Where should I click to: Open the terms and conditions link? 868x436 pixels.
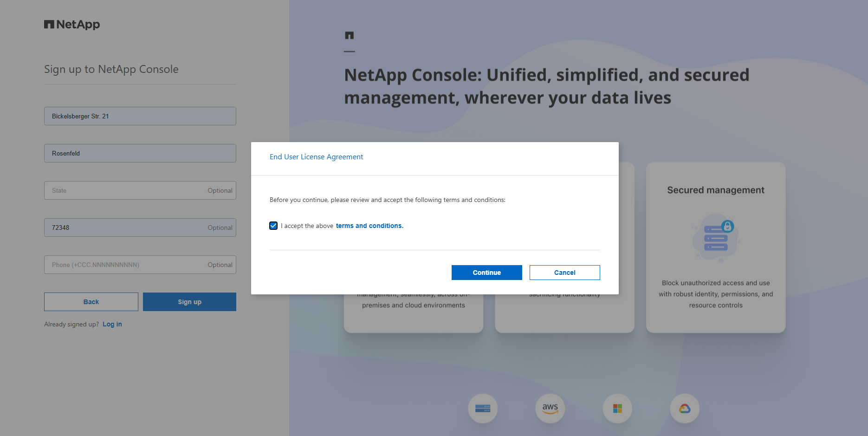369,226
